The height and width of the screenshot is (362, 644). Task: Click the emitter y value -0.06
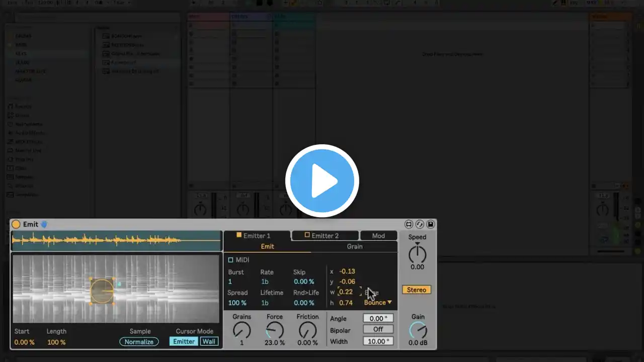click(347, 282)
